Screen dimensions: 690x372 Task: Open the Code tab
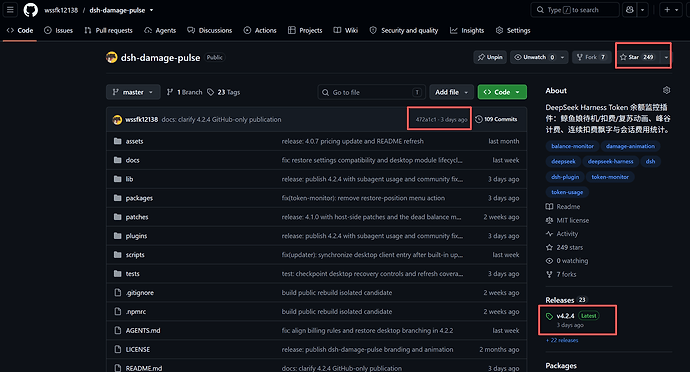(20, 30)
